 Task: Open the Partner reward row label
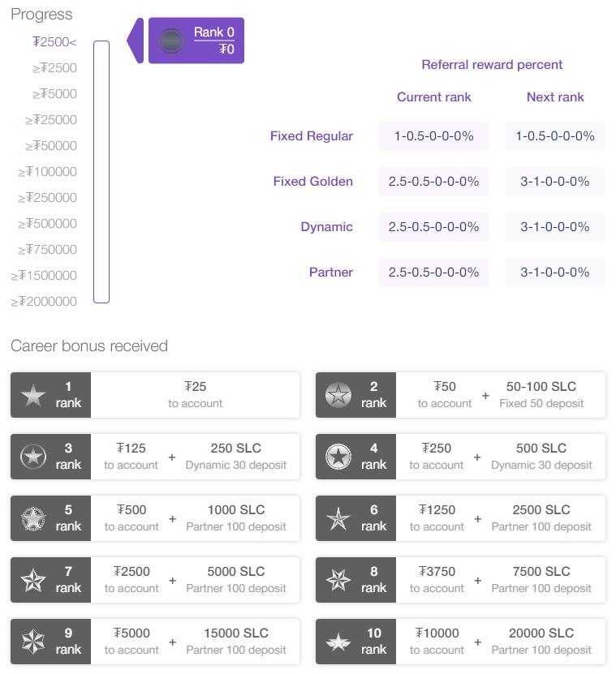(331, 272)
